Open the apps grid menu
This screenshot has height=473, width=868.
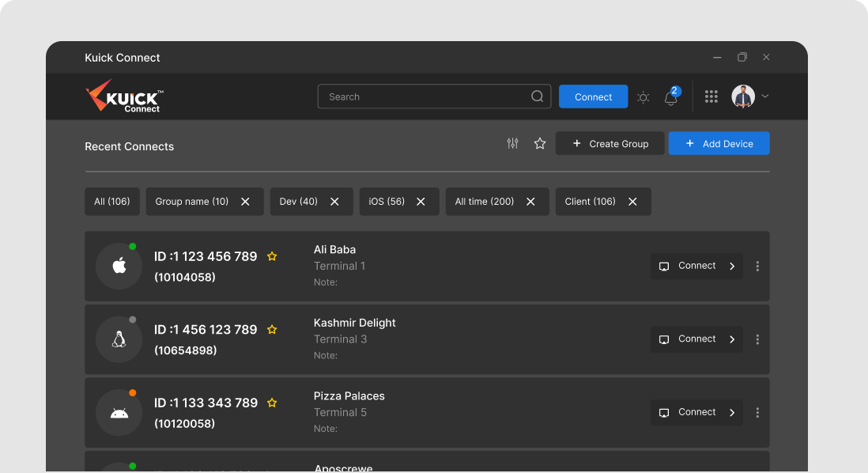(711, 97)
